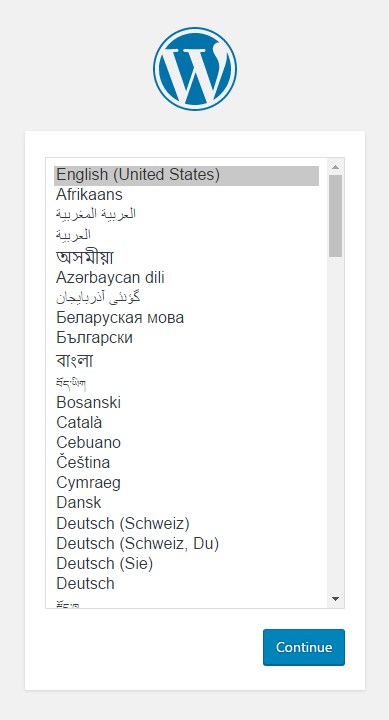Select Afrikaans from the list
The image size is (389, 720).
186,195
